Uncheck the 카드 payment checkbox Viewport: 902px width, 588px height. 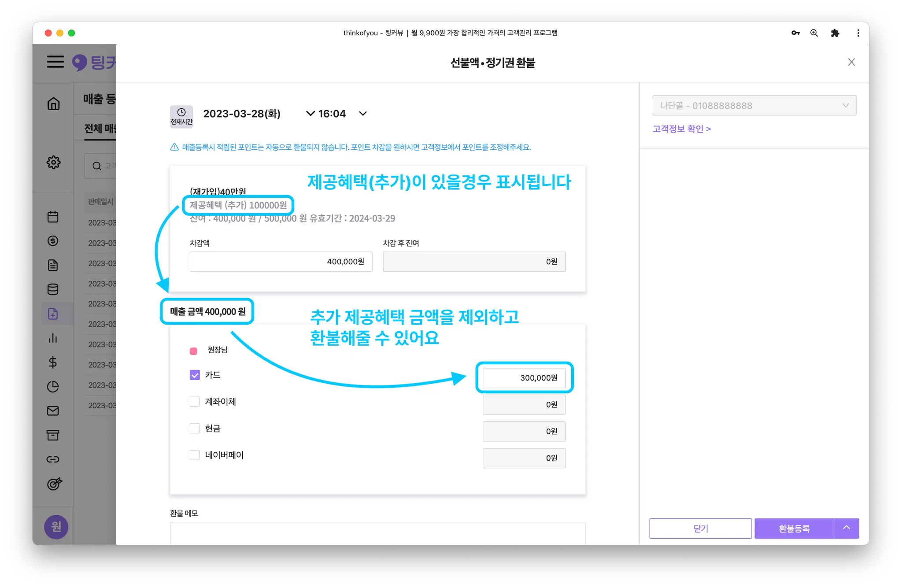pyautogui.click(x=195, y=375)
